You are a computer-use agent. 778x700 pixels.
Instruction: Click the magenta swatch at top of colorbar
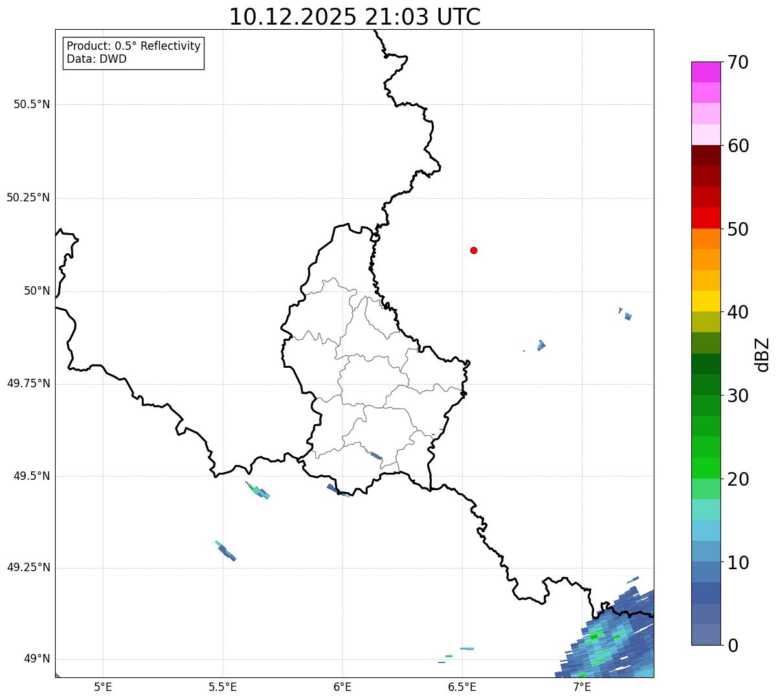706,72
